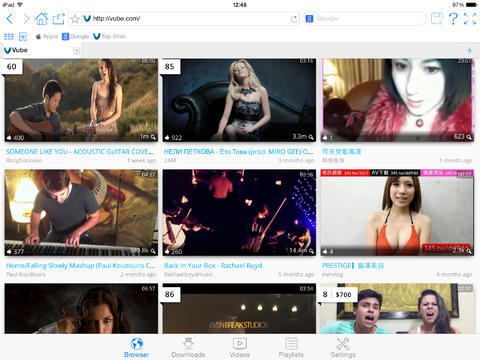
Task: Open the Top Sites bookmark
Action: click(109, 36)
